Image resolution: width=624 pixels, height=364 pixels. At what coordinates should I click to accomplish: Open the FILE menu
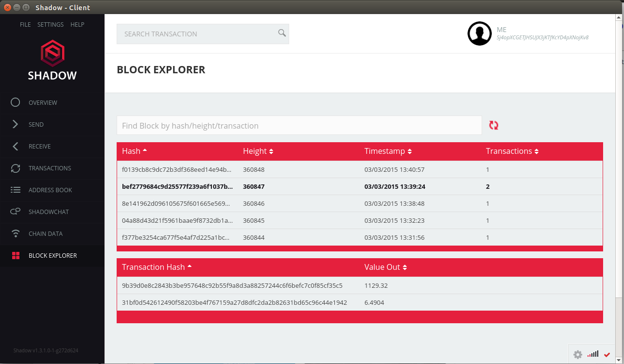(x=25, y=25)
